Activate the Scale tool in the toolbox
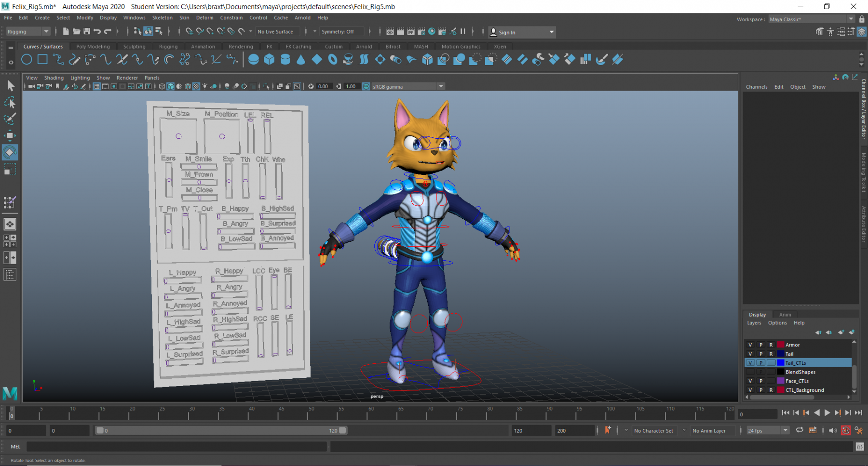 click(10, 169)
